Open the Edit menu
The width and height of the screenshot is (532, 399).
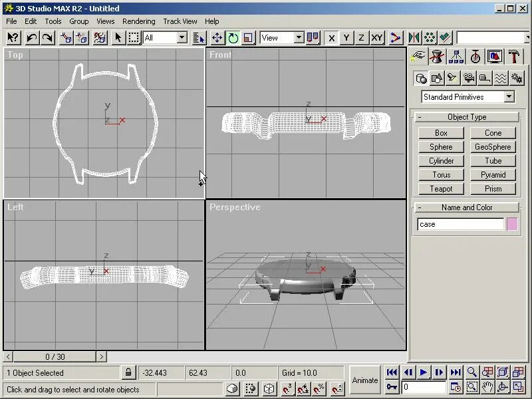coord(31,21)
